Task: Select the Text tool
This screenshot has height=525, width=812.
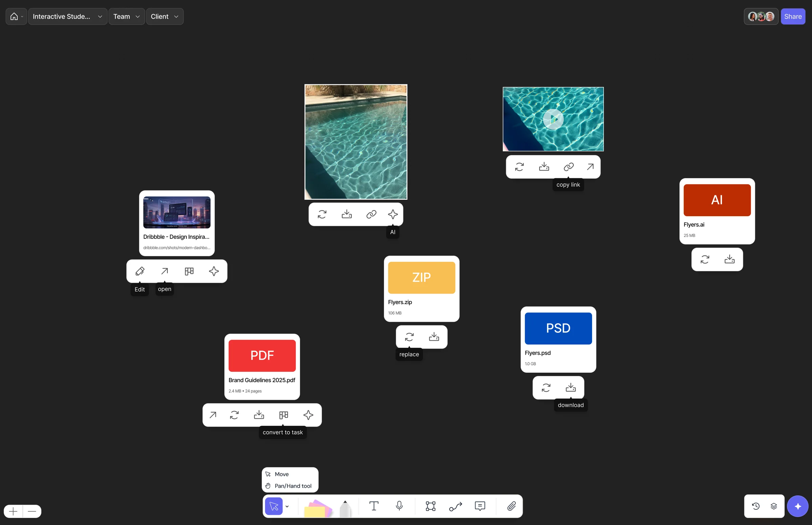Action: pos(374,506)
